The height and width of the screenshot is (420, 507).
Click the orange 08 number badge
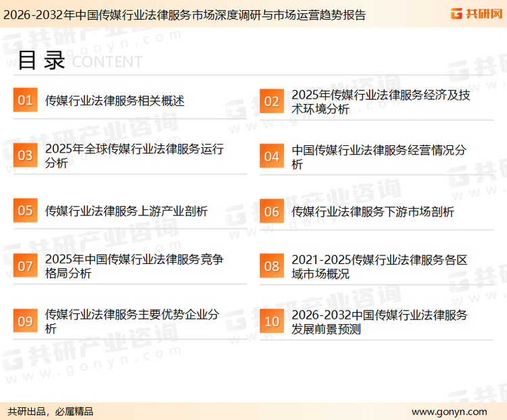tap(272, 266)
